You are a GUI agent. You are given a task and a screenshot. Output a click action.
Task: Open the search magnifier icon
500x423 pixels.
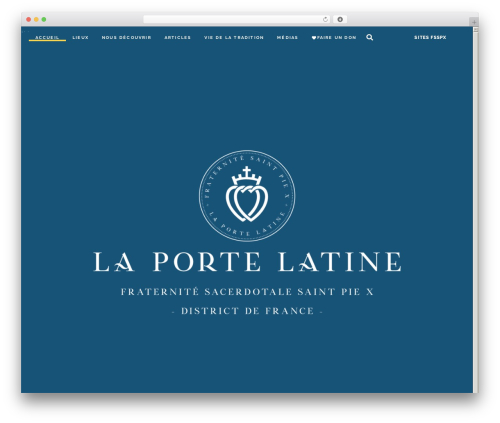click(x=369, y=37)
